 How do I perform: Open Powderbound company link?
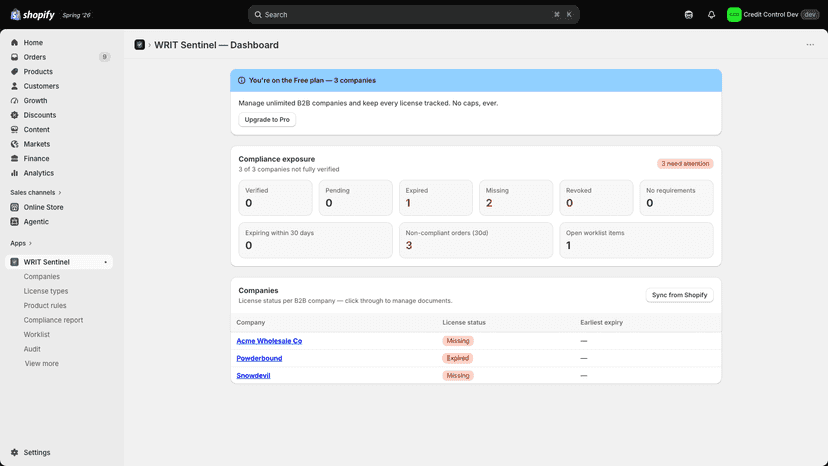click(x=259, y=358)
